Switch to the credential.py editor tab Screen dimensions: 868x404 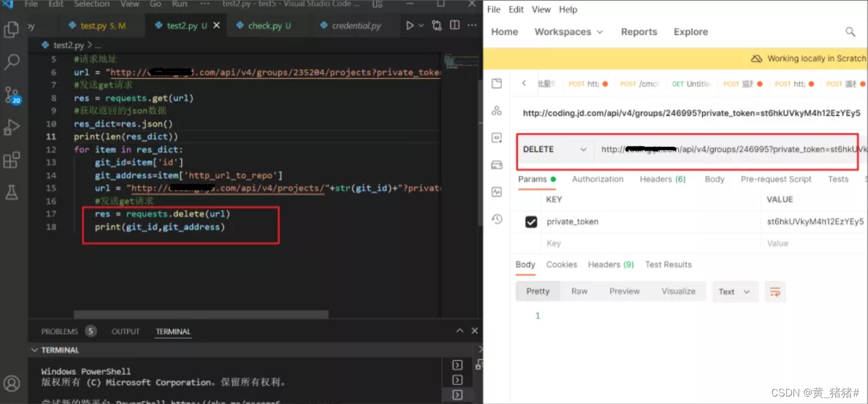(356, 26)
